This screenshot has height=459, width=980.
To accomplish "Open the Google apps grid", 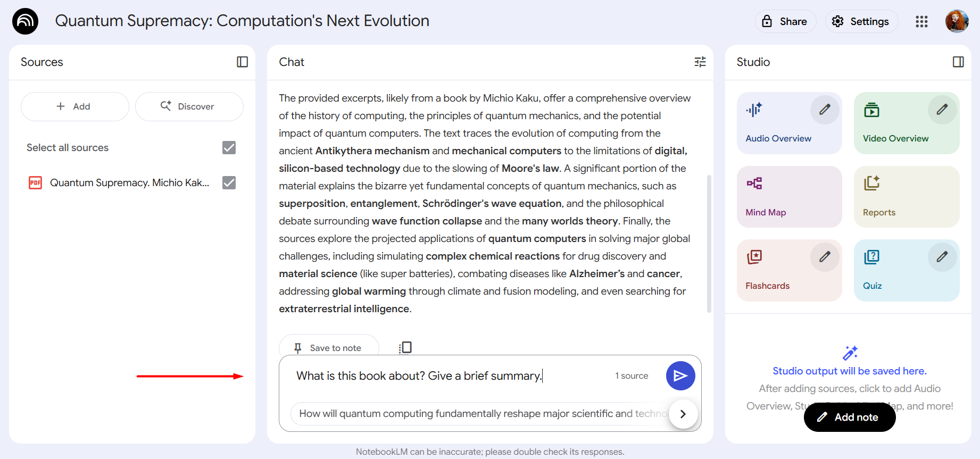I will click(921, 21).
